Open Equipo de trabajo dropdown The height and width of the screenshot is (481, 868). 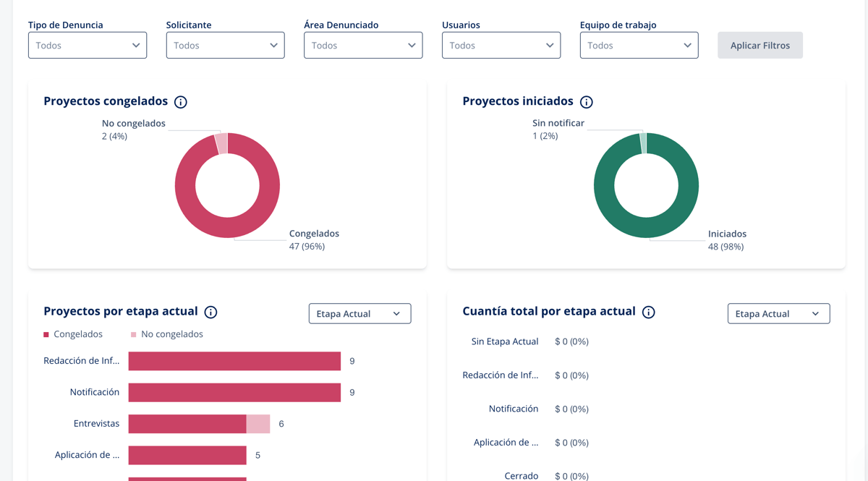pyautogui.click(x=639, y=46)
